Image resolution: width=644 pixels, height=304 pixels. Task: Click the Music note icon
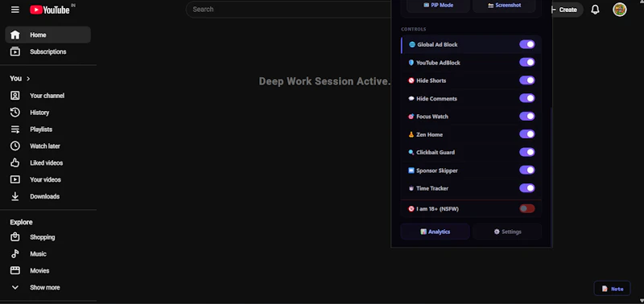15,254
